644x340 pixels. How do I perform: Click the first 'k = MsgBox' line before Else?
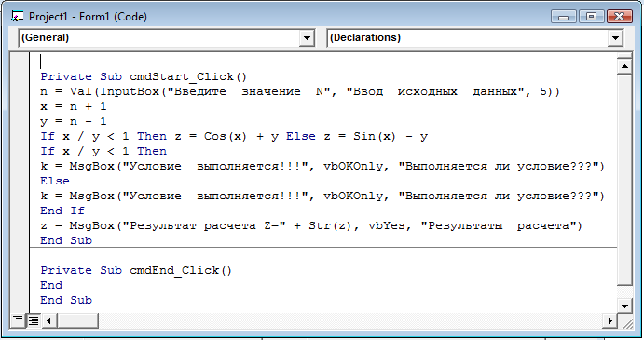[x=322, y=167]
